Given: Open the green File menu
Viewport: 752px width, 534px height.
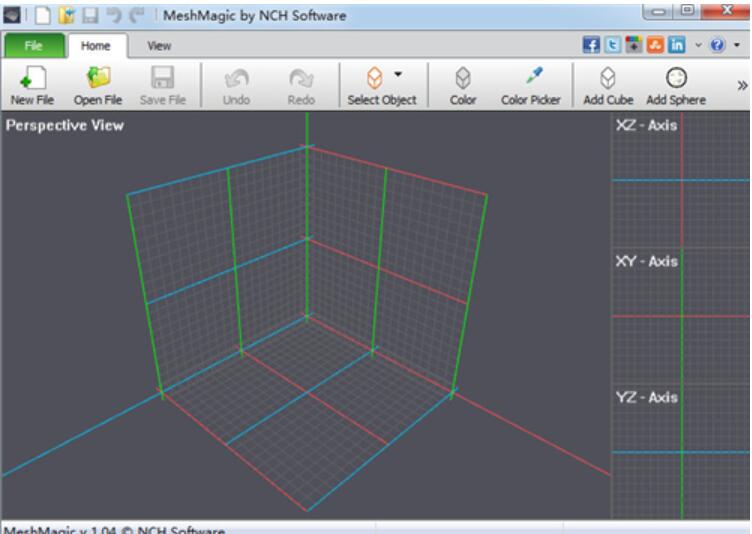Looking at the screenshot, I should coord(33,46).
